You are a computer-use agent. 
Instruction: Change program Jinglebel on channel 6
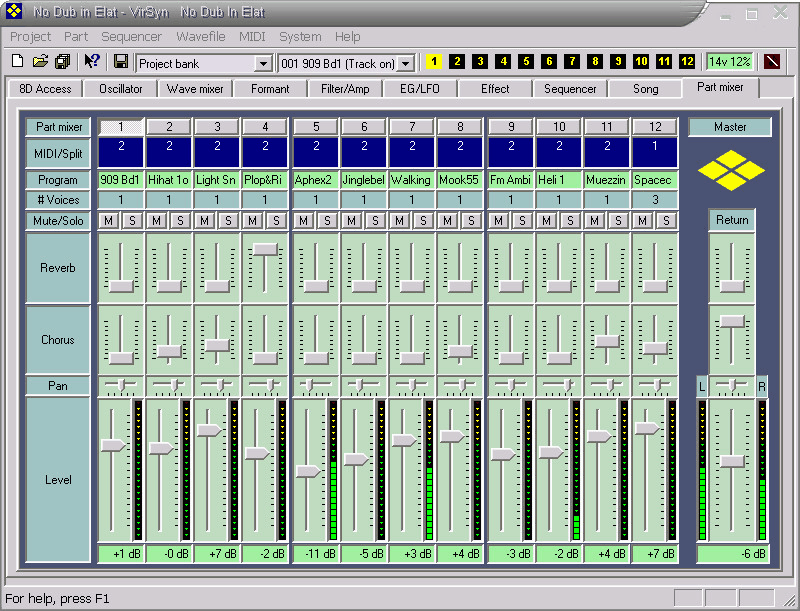pos(364,180)
